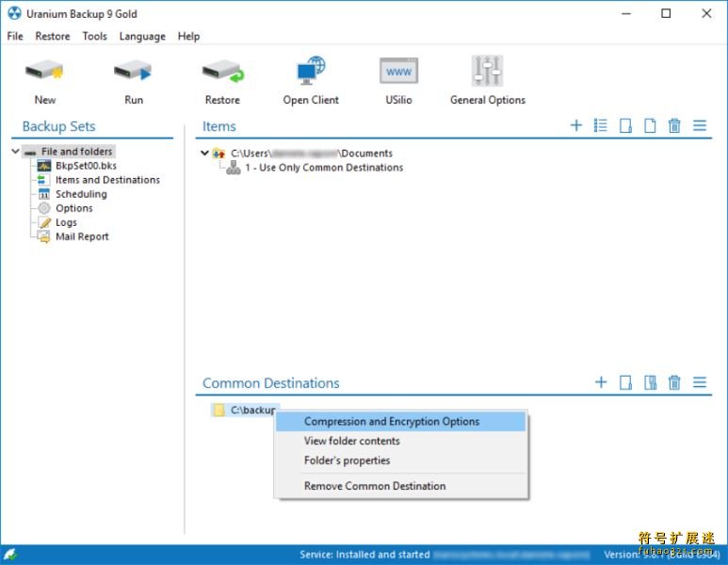Choose Remove Common Destination
728x565 pixels.
pyautogui.click(x=400, y=486)
